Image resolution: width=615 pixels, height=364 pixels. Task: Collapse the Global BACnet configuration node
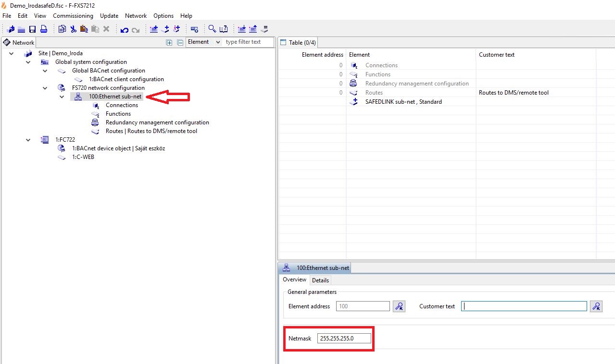pos(45,71)
